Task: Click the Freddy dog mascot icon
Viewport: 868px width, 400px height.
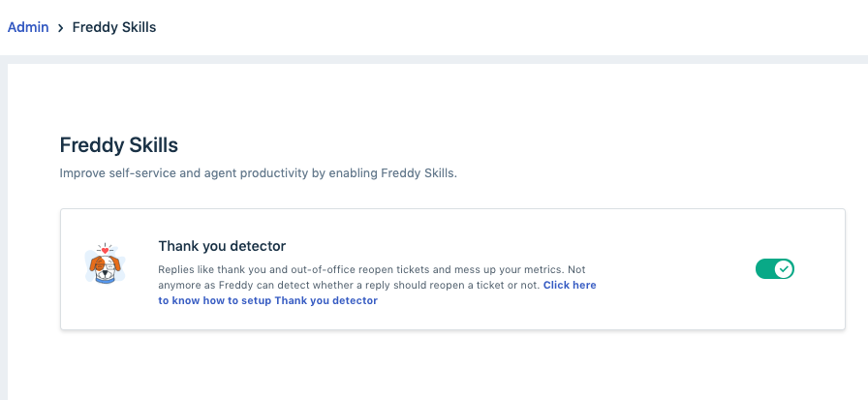Action: 106,263
